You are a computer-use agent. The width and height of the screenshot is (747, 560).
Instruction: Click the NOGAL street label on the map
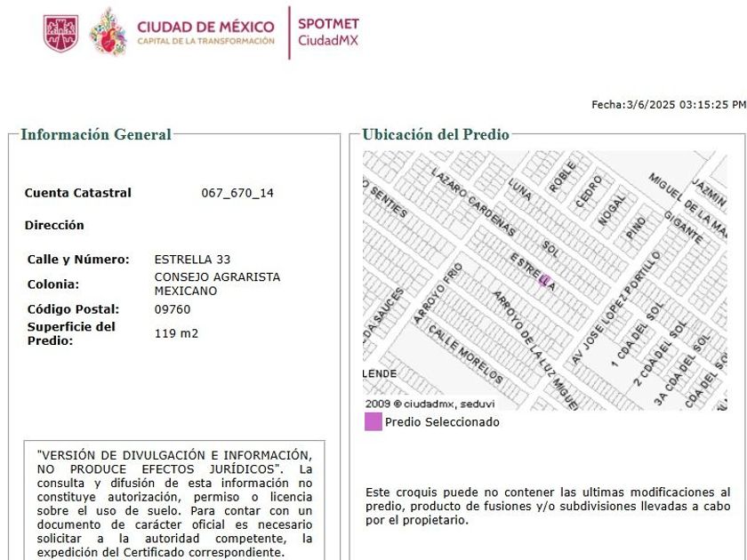point(611,211)
